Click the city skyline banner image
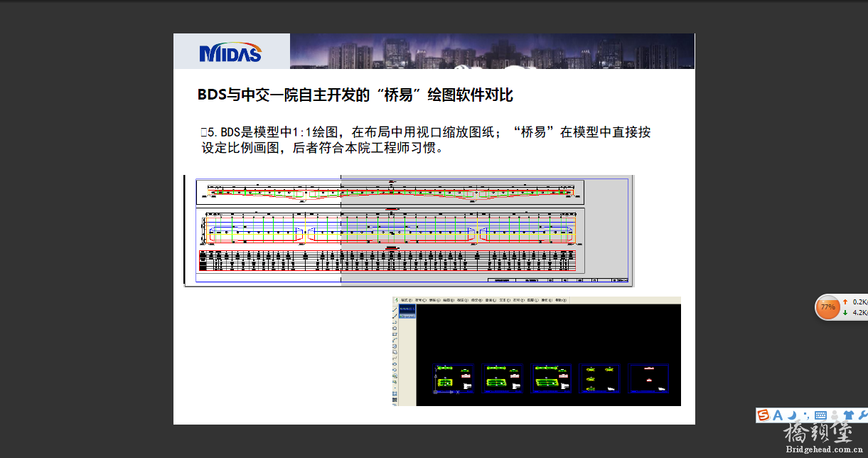 click(x=492, y=51)
